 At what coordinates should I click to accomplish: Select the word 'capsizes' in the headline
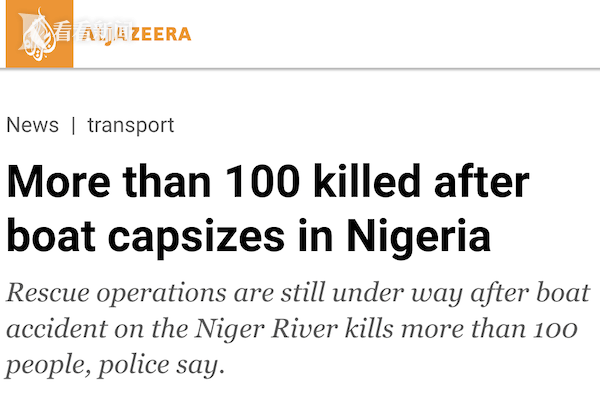tap(196, 237)
